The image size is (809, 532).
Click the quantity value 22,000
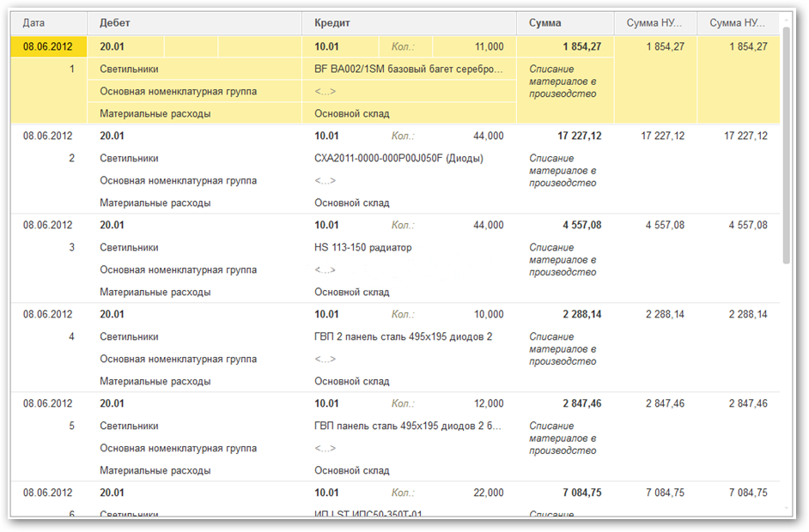489,493
